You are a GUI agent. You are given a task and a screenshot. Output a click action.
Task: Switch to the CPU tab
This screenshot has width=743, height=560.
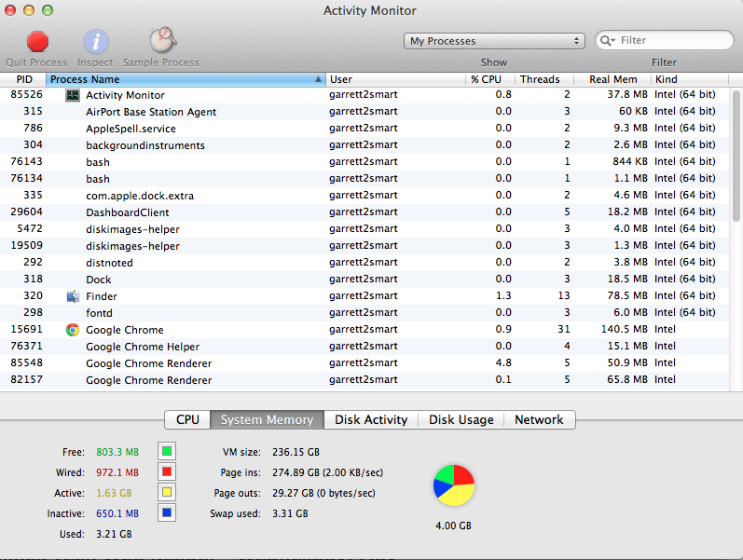tap(187, 419)
